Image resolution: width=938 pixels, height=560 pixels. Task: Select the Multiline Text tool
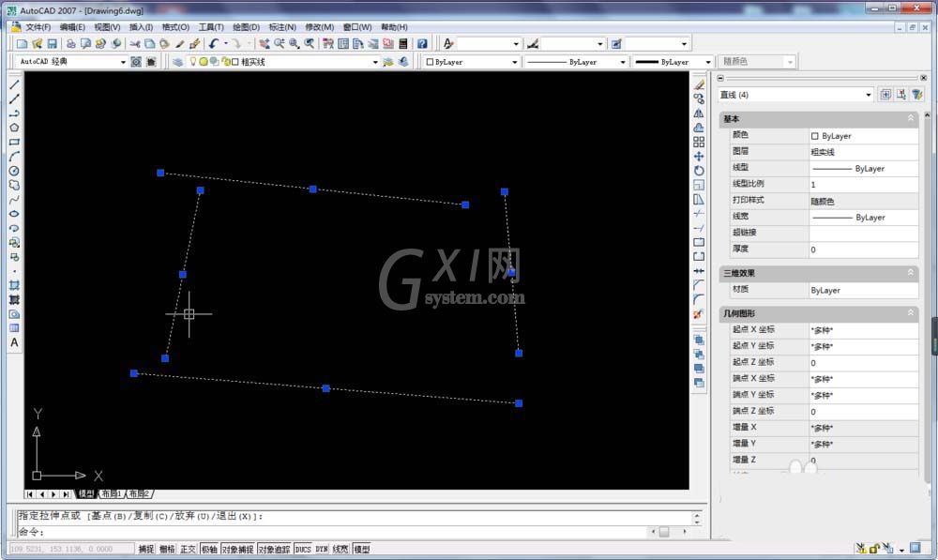[x=14, y=342]
